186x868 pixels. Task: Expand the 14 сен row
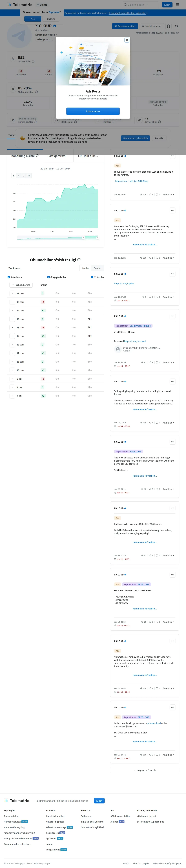pyautogui.click(x=12, y=336)
